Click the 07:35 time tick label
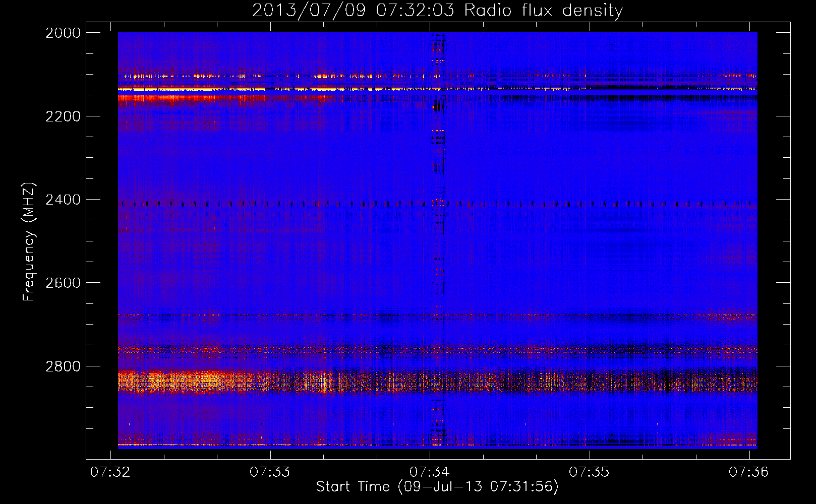This screenshot has width=816, height=504. click(589, 472)
